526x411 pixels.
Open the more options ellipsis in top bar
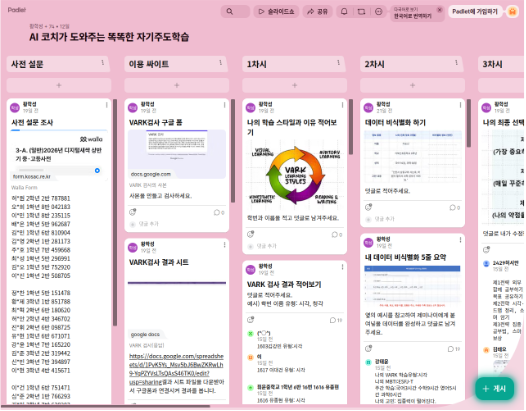[378, 11]
